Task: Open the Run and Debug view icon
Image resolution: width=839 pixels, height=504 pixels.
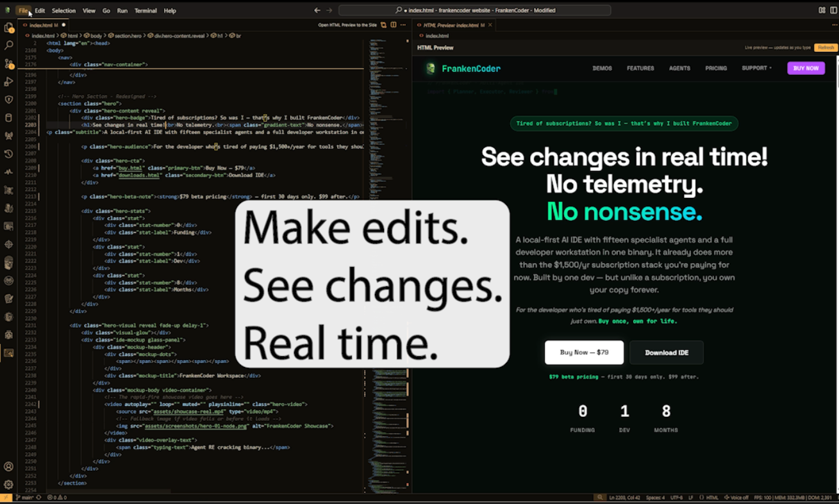Action: click(9, 82)
